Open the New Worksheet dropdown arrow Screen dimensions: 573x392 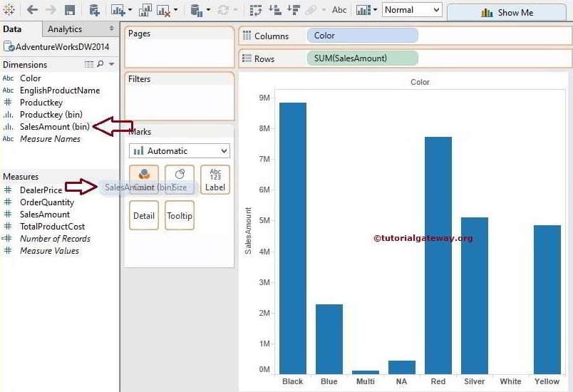click(x=130, y=10)
